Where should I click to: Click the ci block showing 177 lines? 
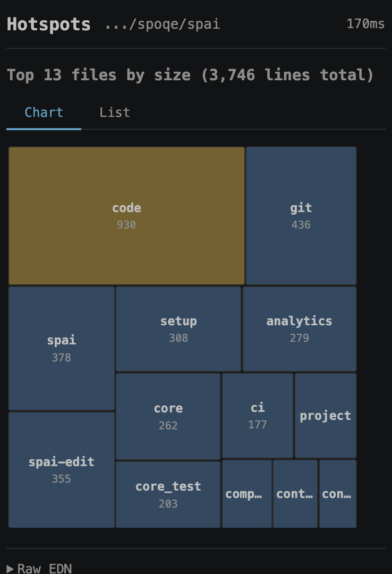257,416
